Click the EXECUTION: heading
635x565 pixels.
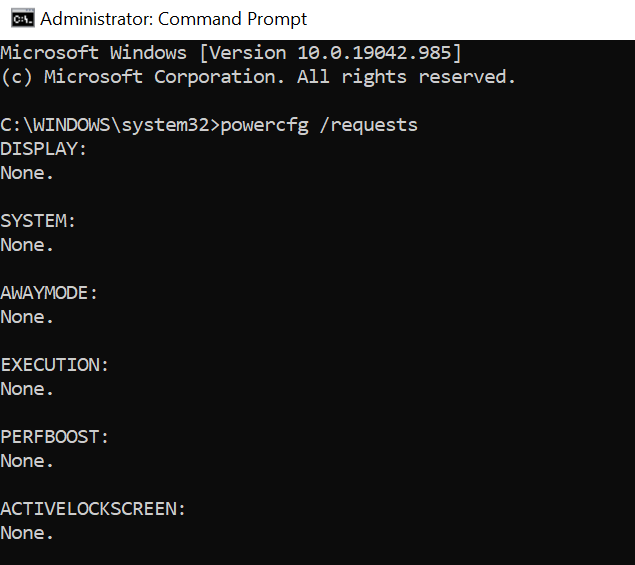(x=55, y=365)
